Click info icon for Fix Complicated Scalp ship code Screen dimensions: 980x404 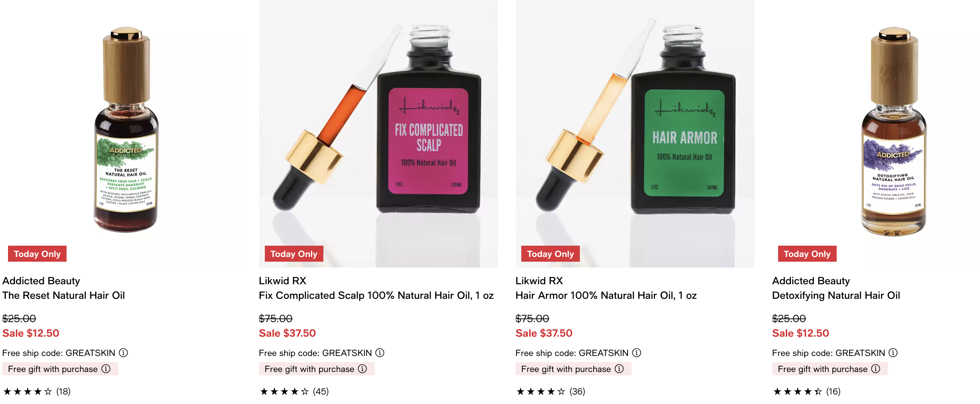380,353
